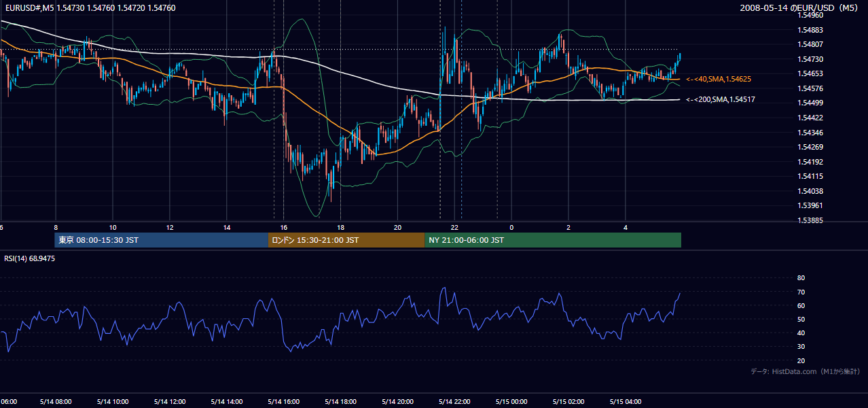Click hour label 16 under the price chart
The image size is (868, 408).
pyautogui.click(x=284, y=227)
